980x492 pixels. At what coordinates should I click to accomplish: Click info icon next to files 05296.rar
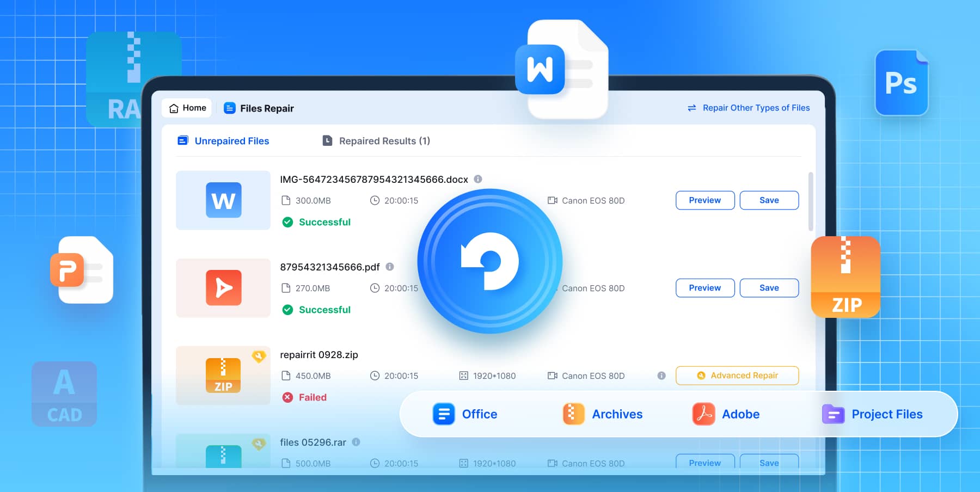tap(356, 442)
